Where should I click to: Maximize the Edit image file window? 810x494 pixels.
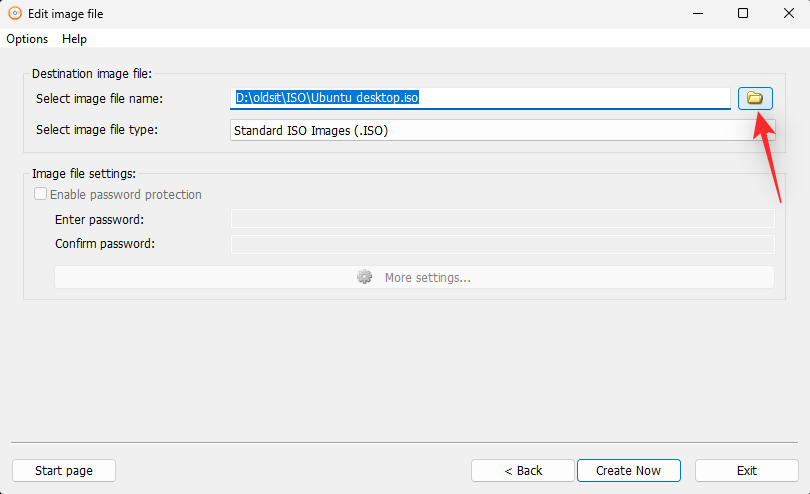(x=743, y=13)
